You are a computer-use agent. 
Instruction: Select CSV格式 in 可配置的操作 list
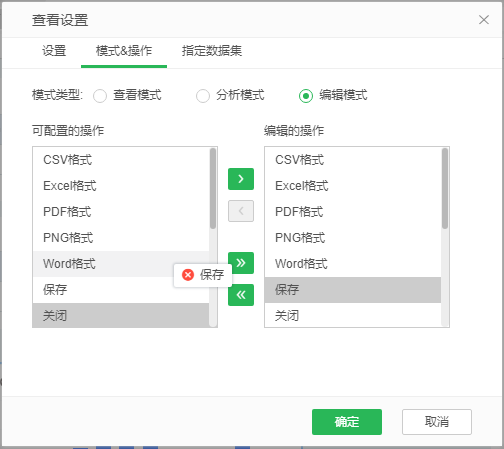click(121, 160)
